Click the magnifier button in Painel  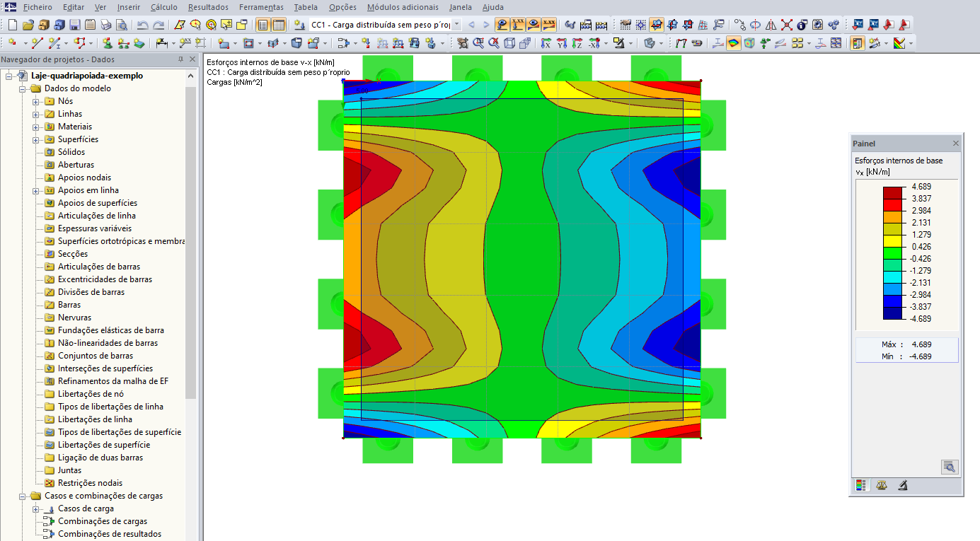point(949,466)
